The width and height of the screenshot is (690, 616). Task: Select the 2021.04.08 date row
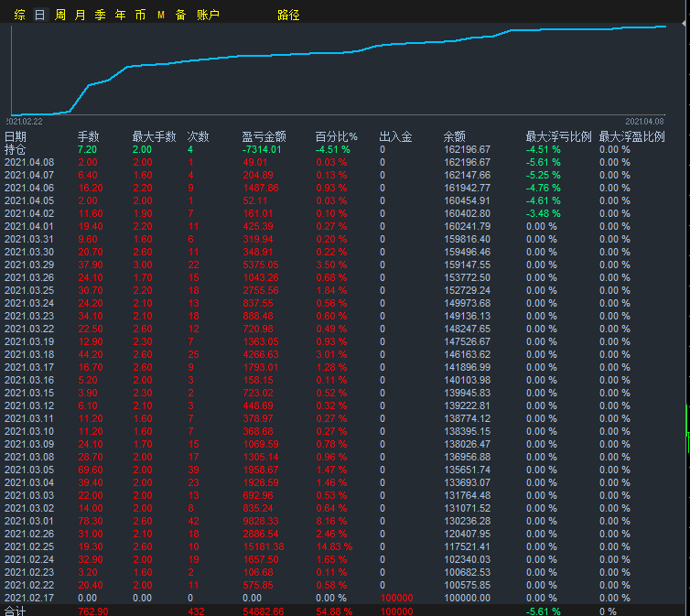click(x=29, y=162)
